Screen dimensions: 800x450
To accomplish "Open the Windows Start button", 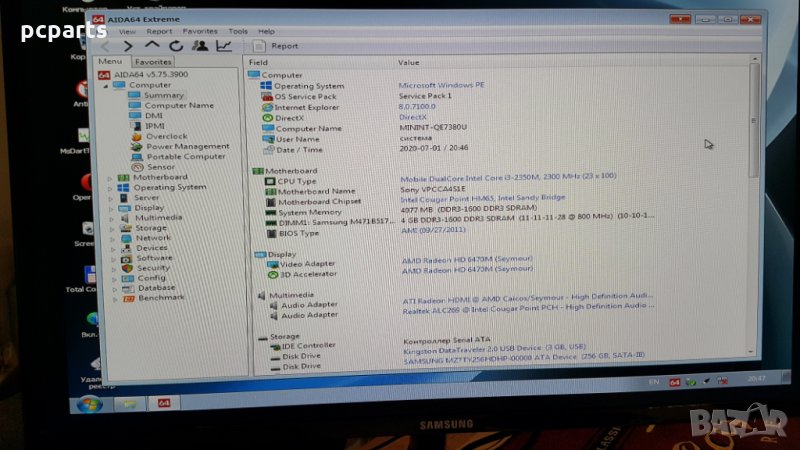I will [x=88, y=404].
